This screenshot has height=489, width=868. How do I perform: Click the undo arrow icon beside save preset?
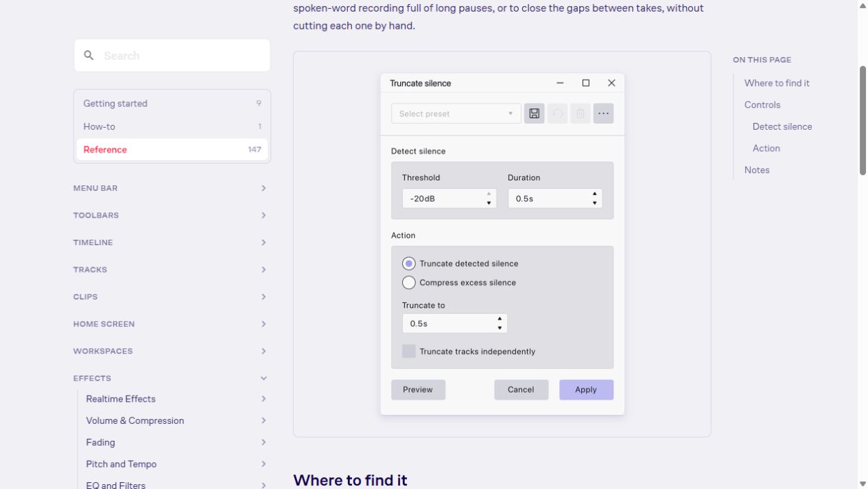(x=557, y=113)
